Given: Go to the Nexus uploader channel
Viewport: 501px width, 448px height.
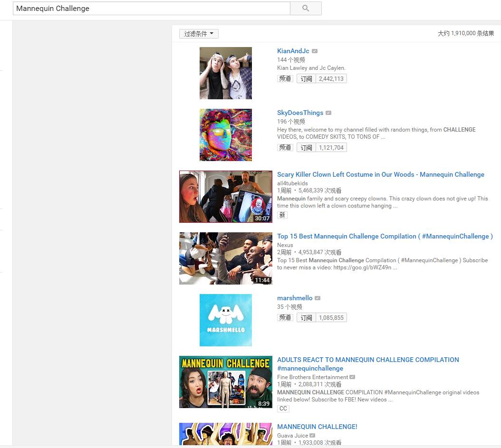Looking at the screenshot, I should point(285,245).
